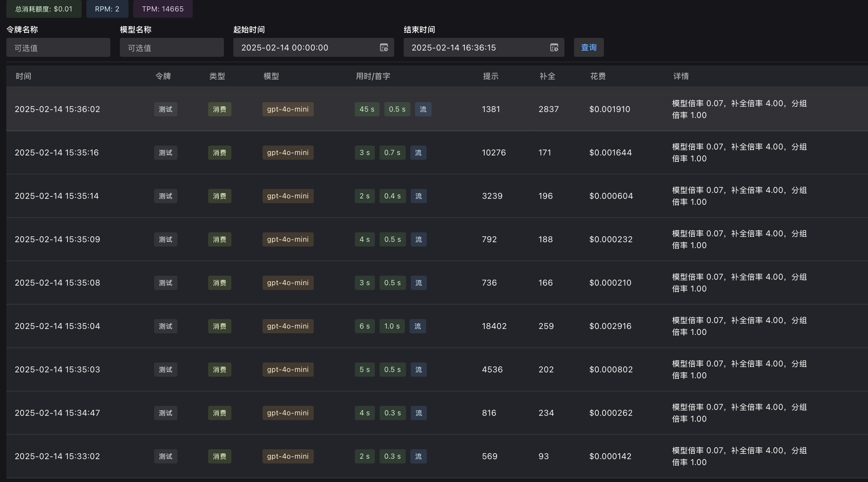Select cost $0.001910

(x=610, y=109)
